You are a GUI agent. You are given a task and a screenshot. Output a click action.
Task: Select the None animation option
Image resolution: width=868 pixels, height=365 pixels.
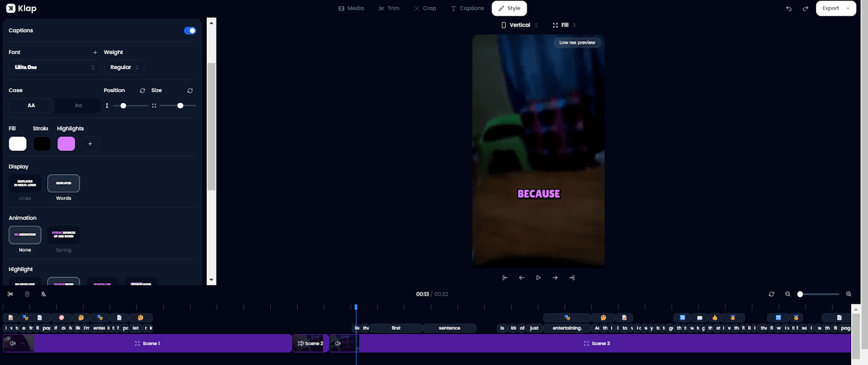click(x=25, y=235)
